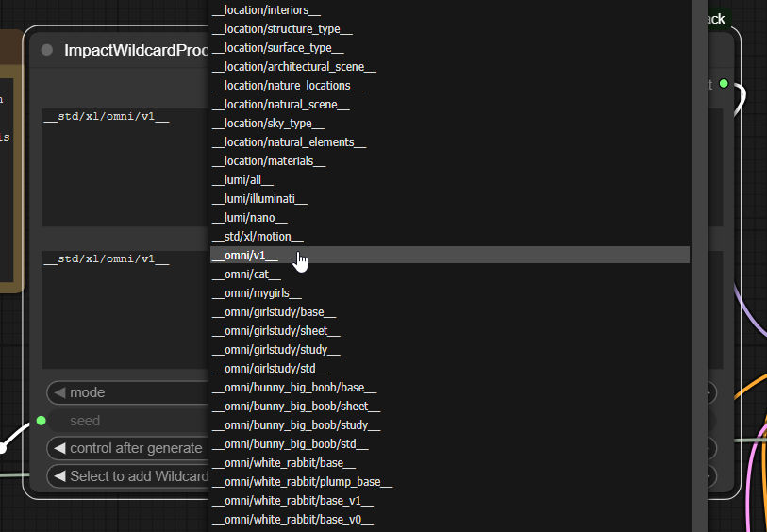Viewport: 767px width, 532px height.
Task: Choose the __lumi/nano__ wildcard
Action: click(x=450, y=218)
